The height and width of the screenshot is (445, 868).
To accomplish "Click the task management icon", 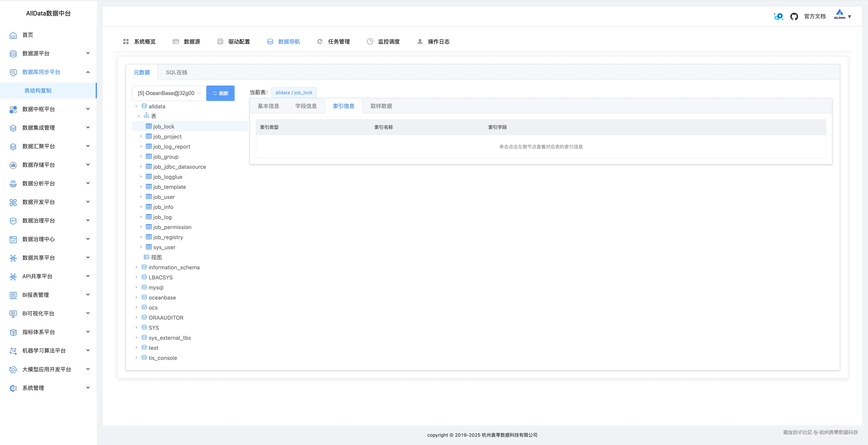I will coord(320,41).
